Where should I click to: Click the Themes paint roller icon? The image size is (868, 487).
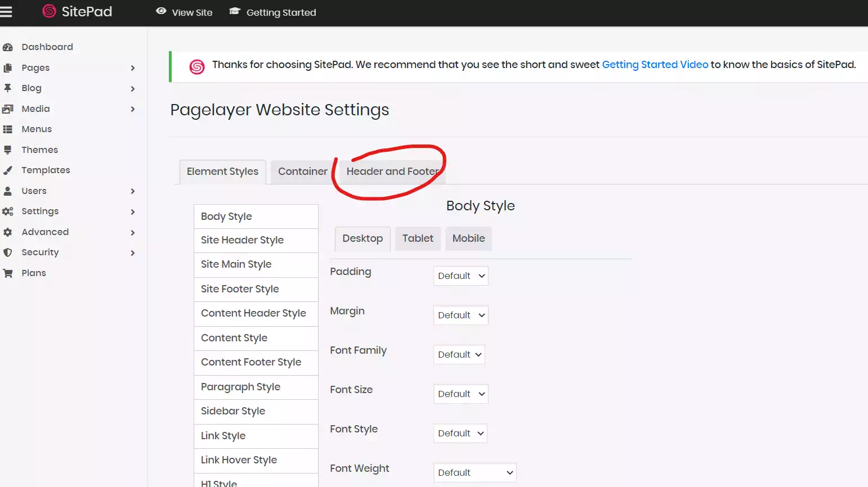coord(8,150)
